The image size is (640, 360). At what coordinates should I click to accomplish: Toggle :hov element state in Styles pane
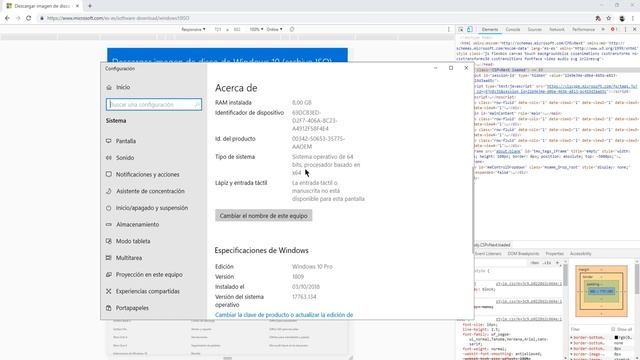(535, 263)
